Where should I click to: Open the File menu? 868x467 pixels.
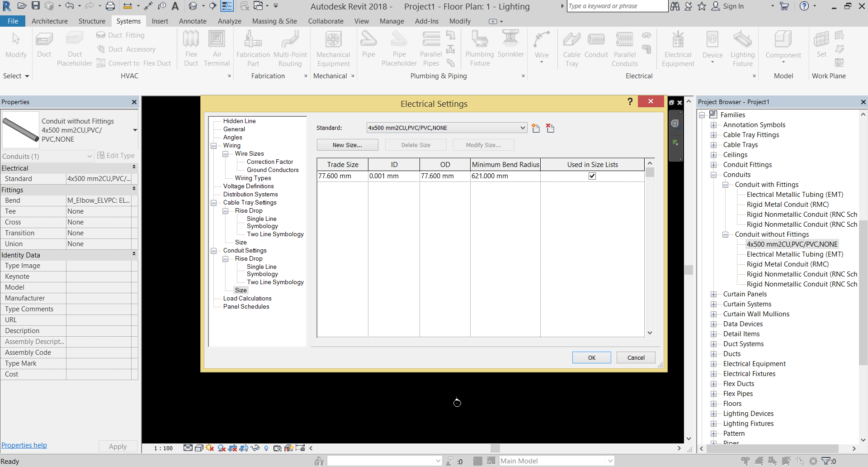point(13,21)
